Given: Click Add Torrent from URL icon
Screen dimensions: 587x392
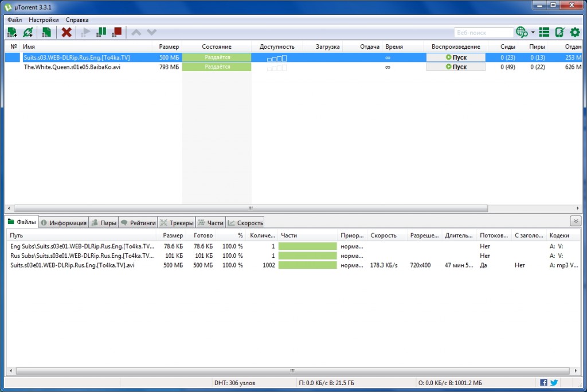Looking at the screenshot, I should click(28, 32).
